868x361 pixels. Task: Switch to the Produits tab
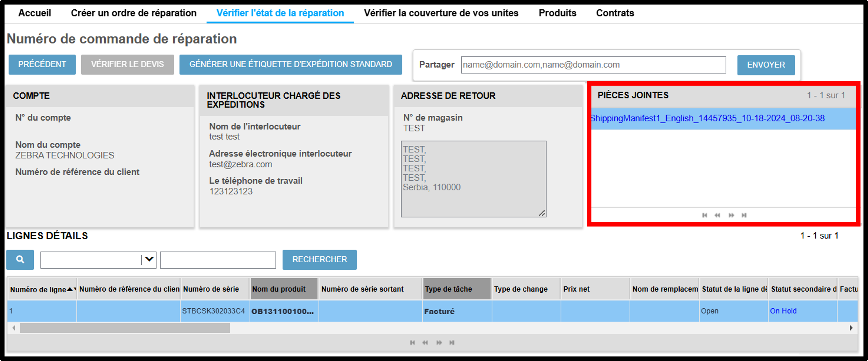557,13
